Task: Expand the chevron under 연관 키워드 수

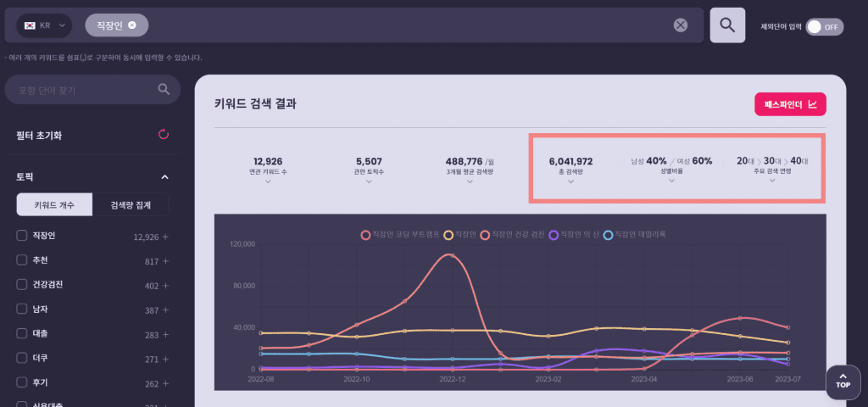Action: 268,181
